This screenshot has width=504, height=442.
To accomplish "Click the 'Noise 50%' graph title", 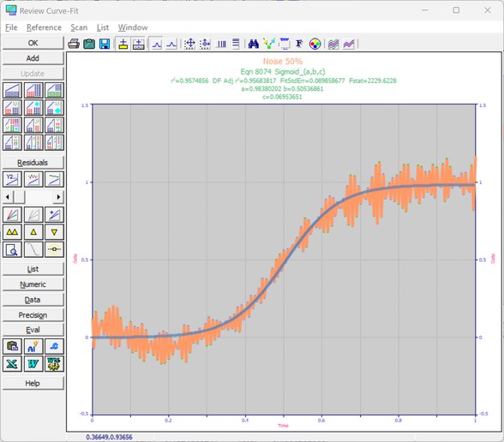I will [x=283, y=62].
